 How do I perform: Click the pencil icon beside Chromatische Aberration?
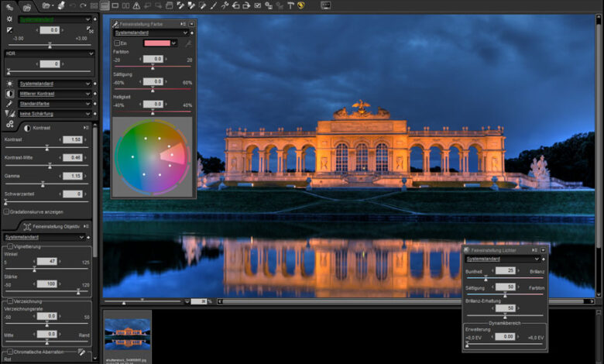82,352
